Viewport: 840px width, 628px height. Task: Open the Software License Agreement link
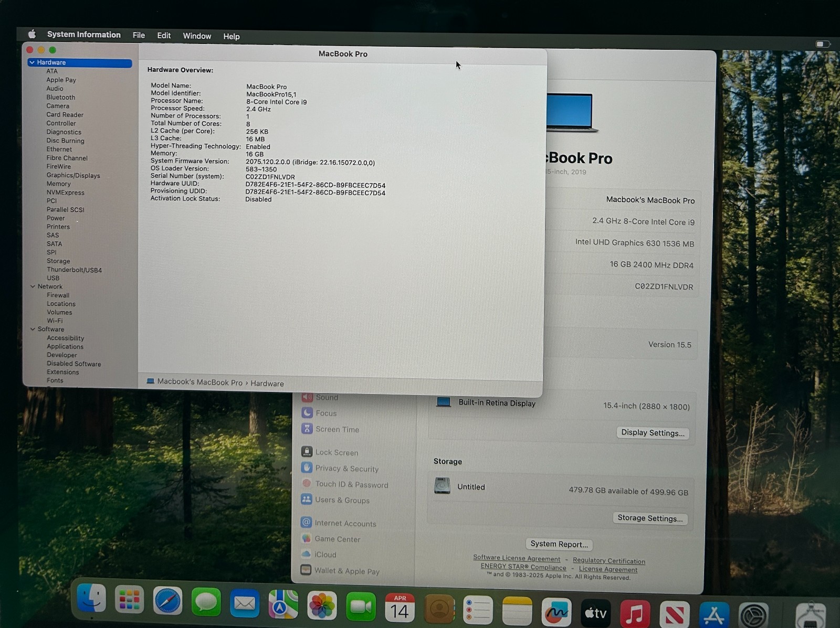(x=516, y=558)
